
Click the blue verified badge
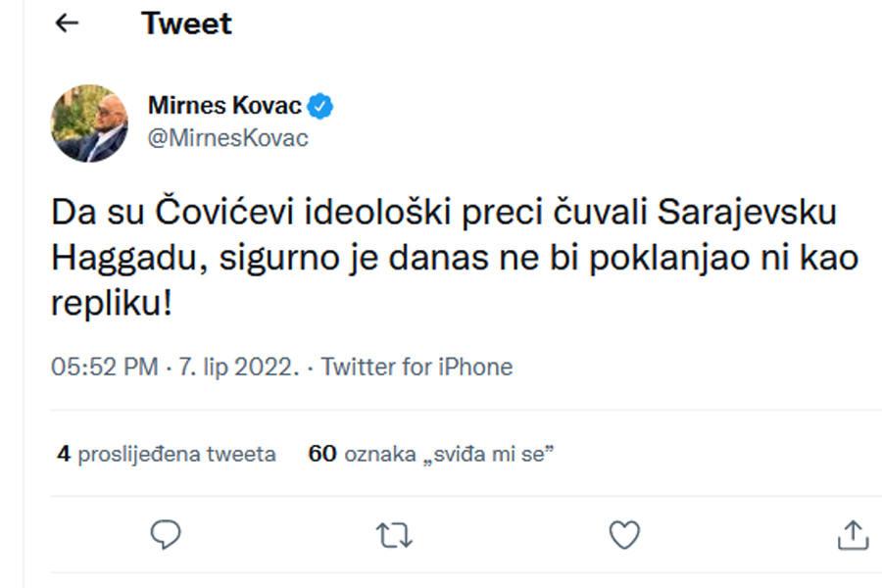(x=320, y=106)
